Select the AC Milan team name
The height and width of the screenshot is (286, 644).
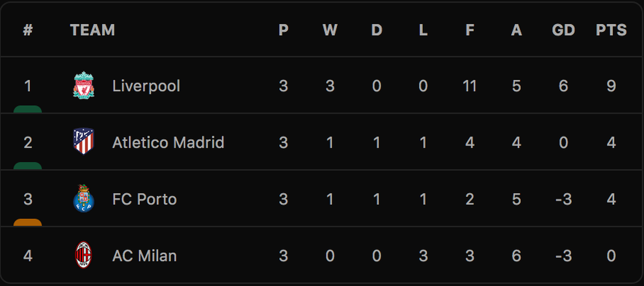pos(144,256)
